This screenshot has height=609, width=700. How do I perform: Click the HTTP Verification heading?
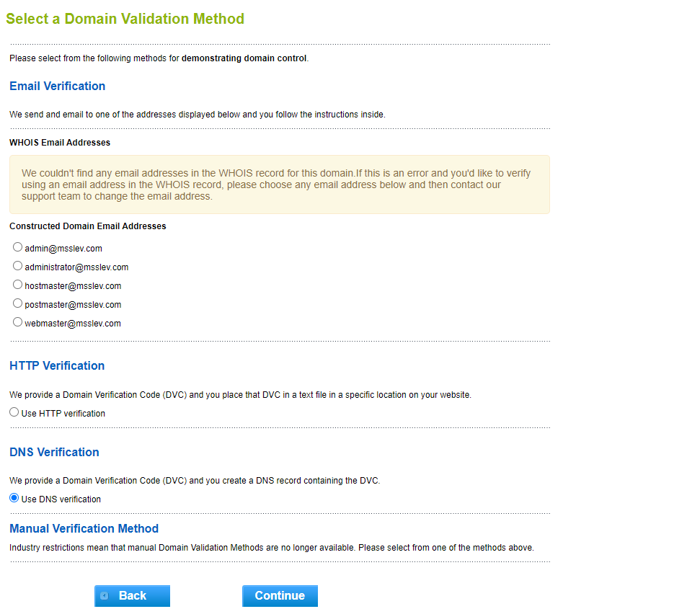57,365
